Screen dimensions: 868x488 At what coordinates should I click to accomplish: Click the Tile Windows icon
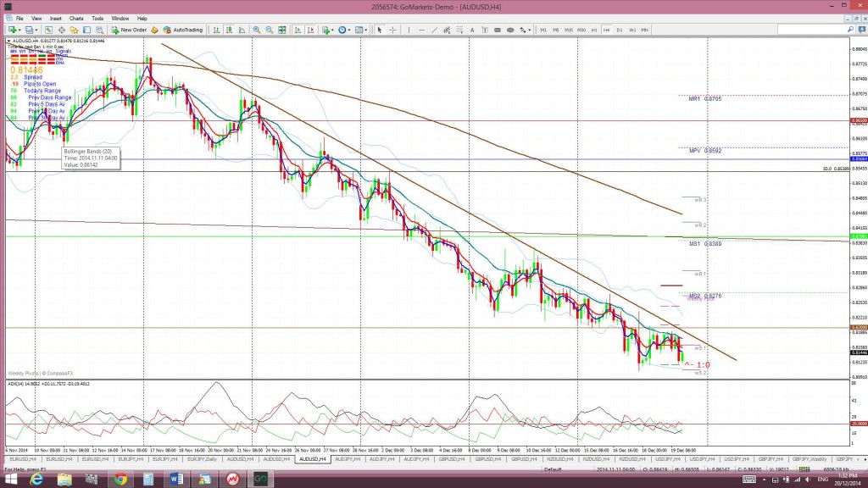click(282, 30)
